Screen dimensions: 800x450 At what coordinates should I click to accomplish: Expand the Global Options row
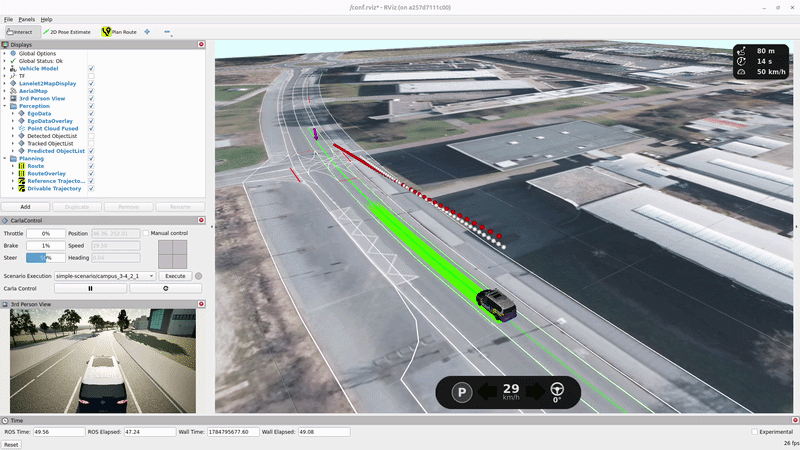click(5, 53)
